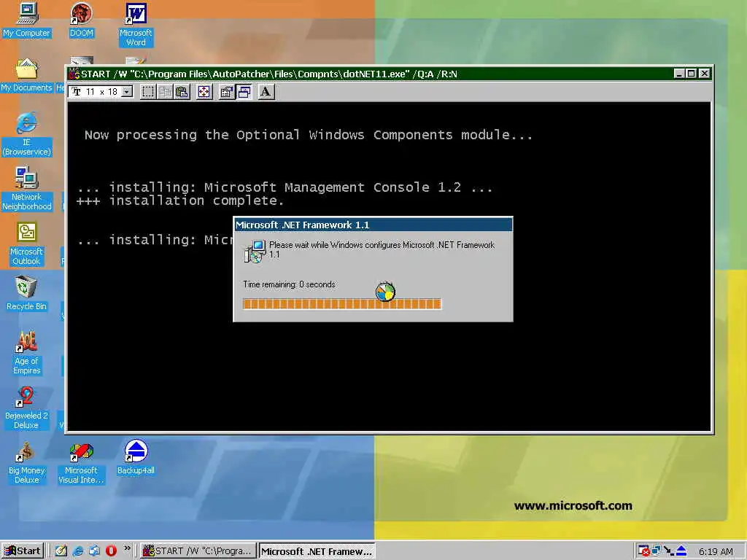Open the 11 x 18 font size dropdown
Image resolution: width=747 pixels, height=560 pixels.
tap(127, 91)
